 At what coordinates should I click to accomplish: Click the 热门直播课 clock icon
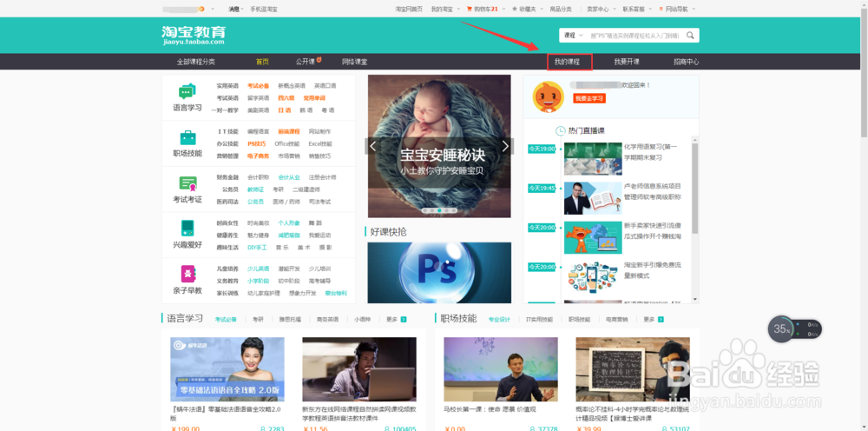[x=560, y=130]
